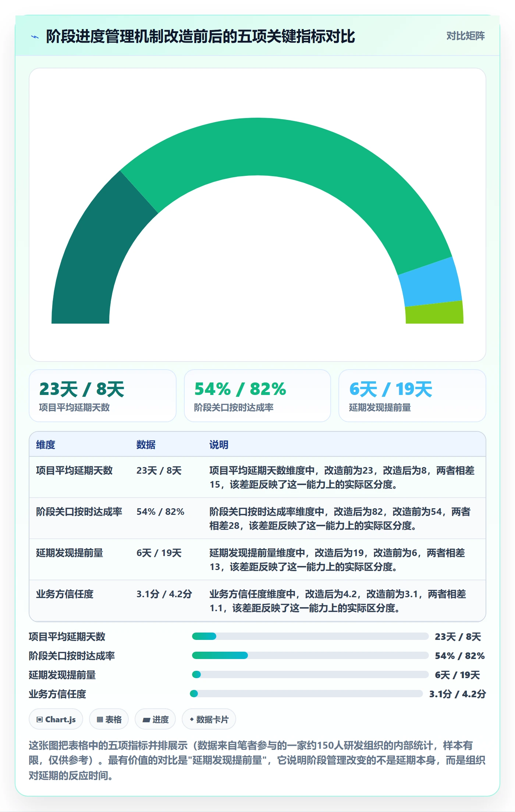Click the 说明 column header
515x812 pixels.
pyautogui.click(x=219, y=445)
